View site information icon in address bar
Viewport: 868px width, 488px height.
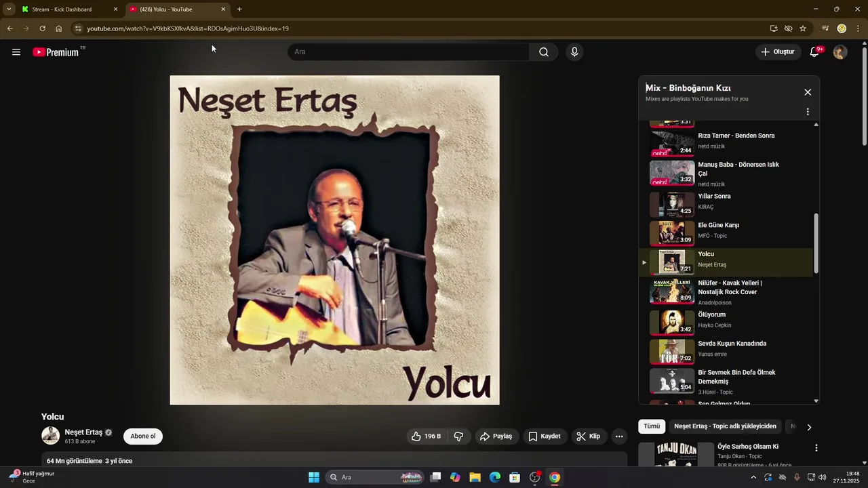[78, 28]
